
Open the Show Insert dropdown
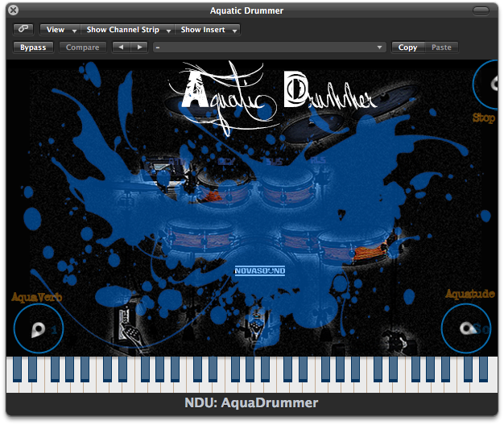(208, 30)
